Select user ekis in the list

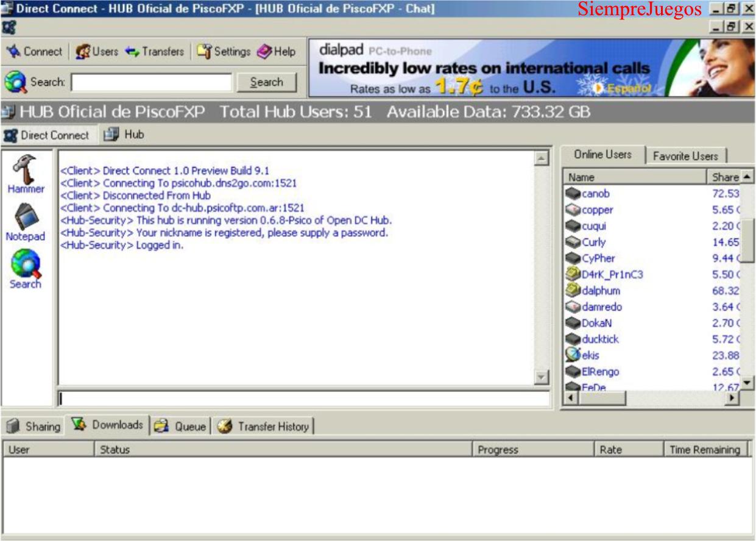tap(590, 355)
